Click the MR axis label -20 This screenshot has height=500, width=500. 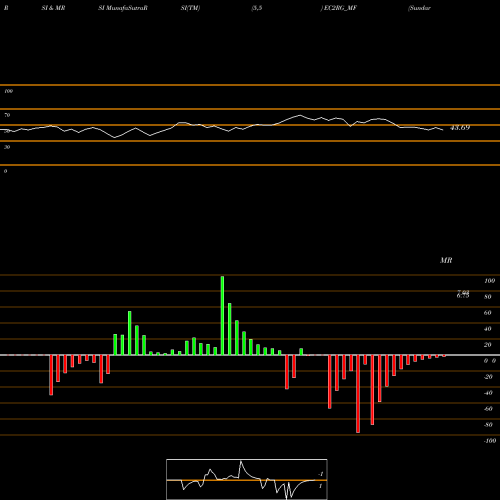click(488, 377)
